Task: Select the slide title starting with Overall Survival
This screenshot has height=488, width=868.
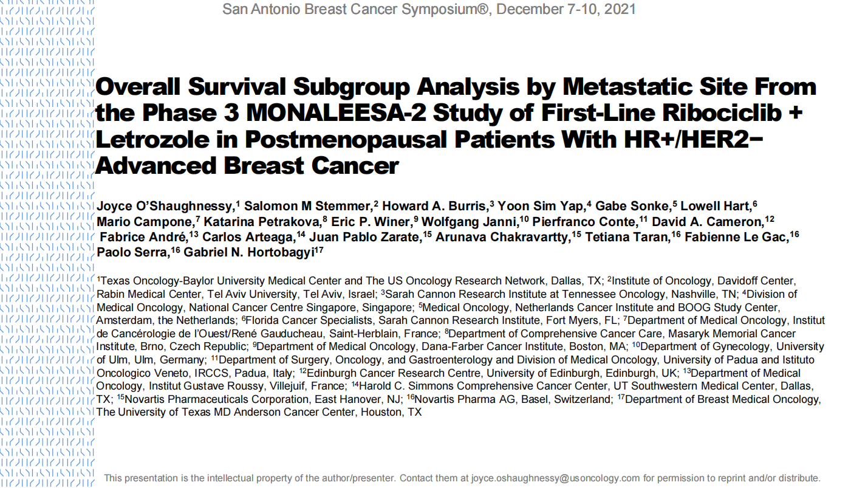Action: pos(456,126)
